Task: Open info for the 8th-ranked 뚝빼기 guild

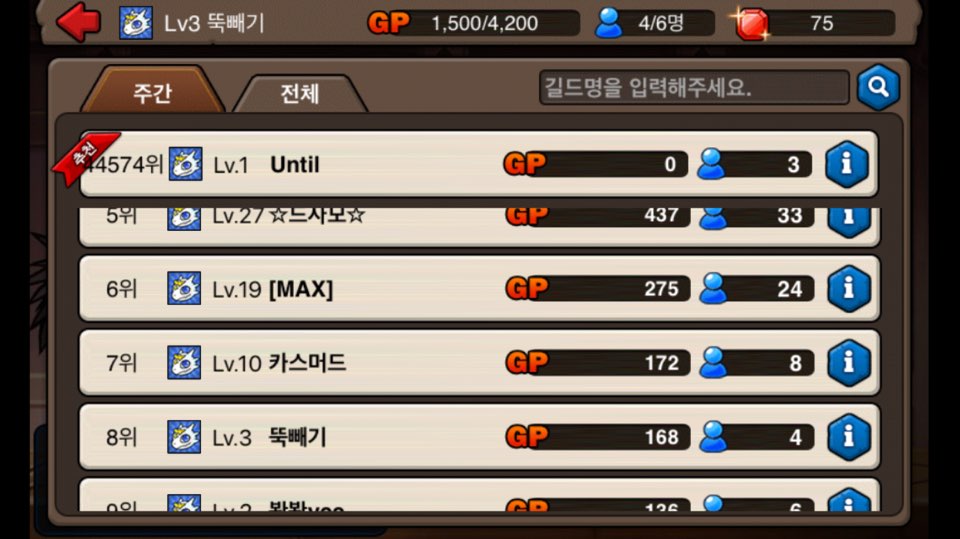Action: (849, 437)
